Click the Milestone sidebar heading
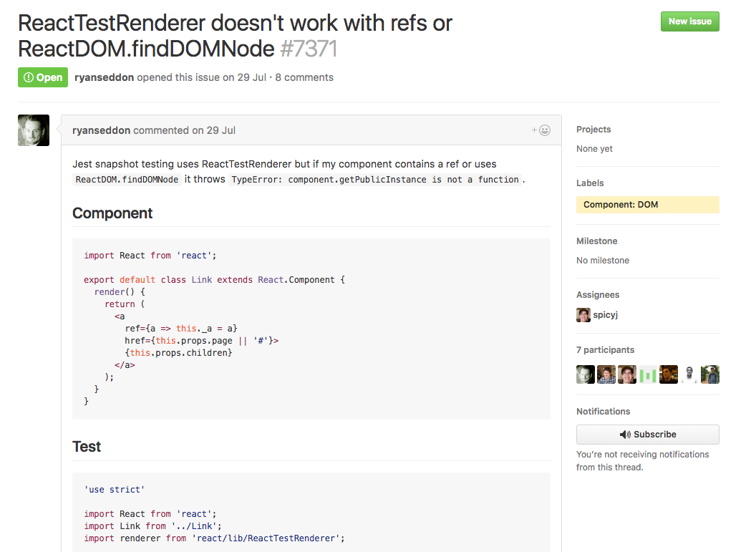The width and height of the screenshot is (756, 552). [x=596, y=241]
